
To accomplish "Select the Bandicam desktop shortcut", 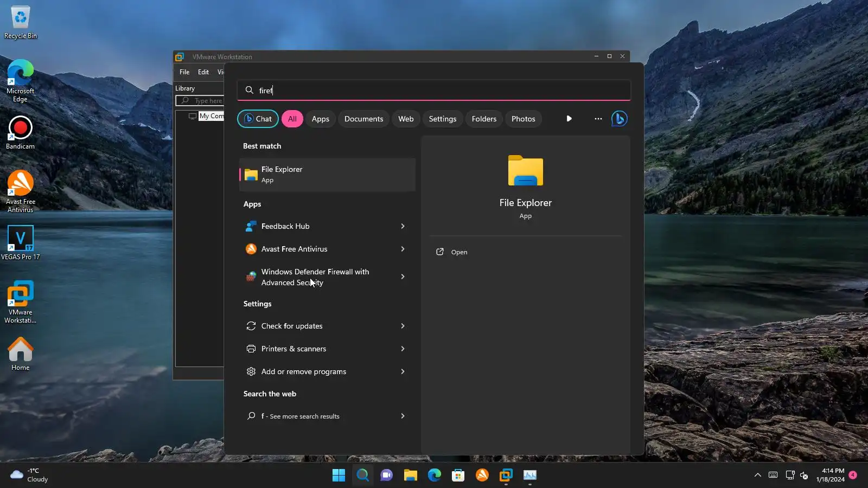I will (21, 133).
